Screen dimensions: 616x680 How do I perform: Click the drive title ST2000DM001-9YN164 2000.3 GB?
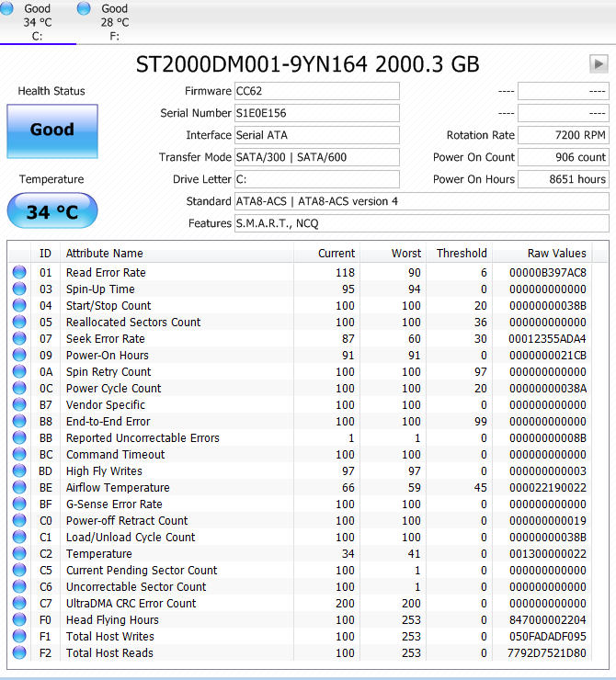[x=308, y=64]
